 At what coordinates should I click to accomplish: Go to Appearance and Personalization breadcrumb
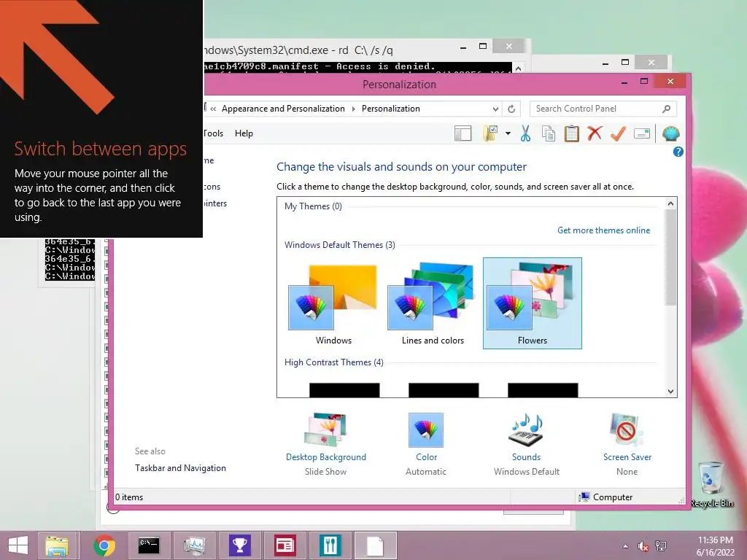pos(283,109)
